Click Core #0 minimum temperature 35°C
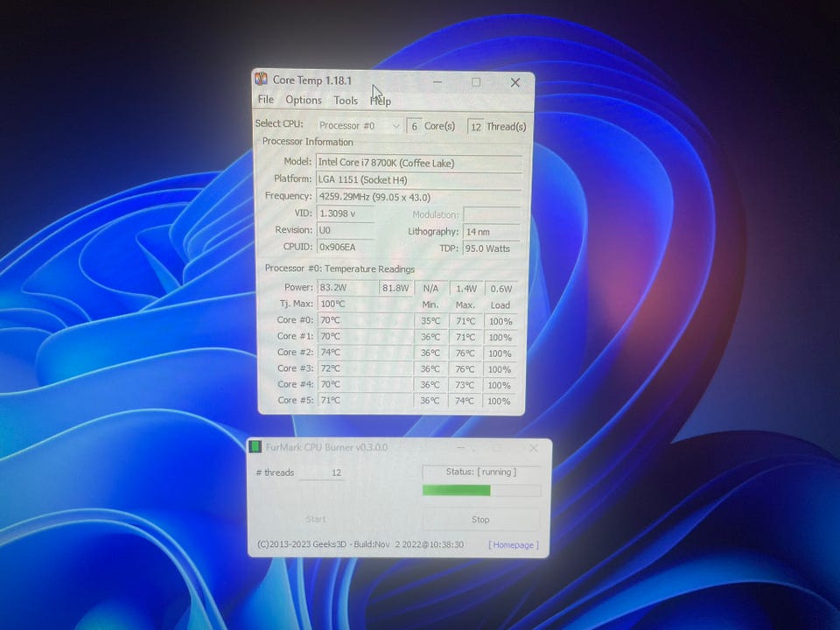The image size is (840, 630). point(430,321)
